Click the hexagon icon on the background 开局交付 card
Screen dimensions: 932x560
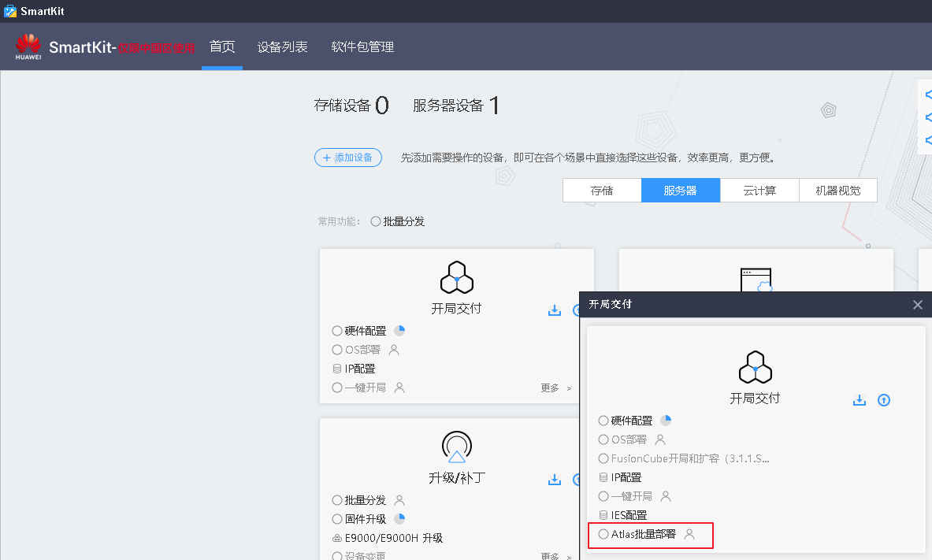(456, 277)
